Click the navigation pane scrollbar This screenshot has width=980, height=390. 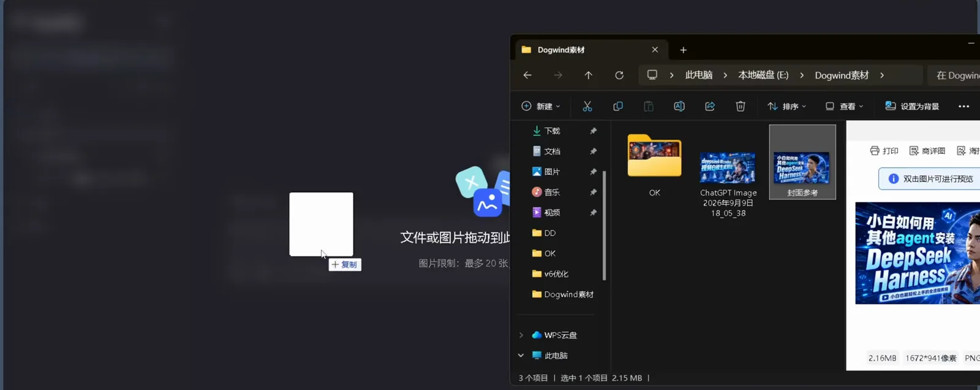(x=605, y=225)
